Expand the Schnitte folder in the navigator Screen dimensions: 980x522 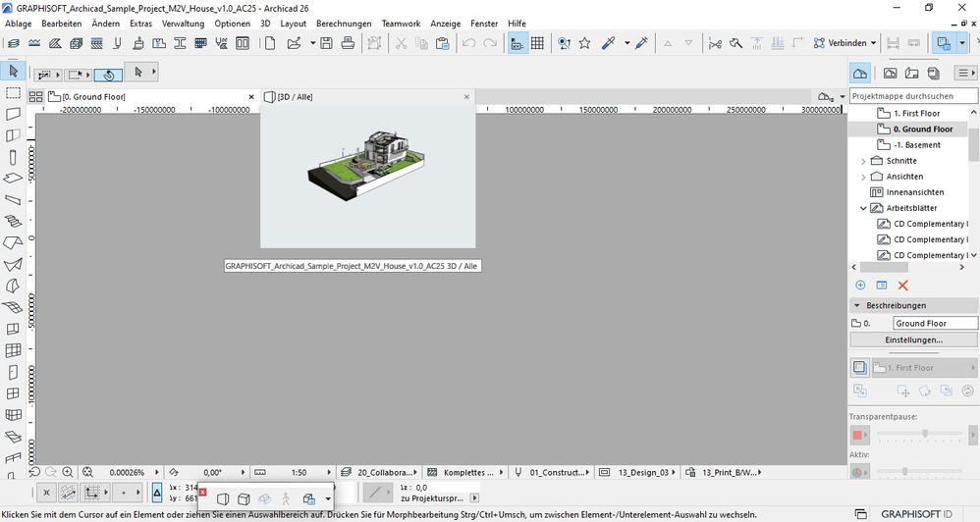pyautogui.click(x=863, y=161)
